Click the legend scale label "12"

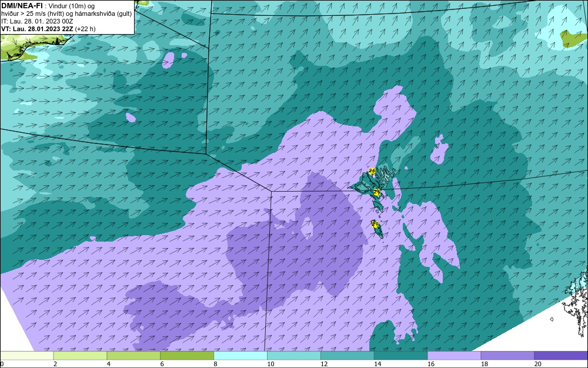(324, 364)
